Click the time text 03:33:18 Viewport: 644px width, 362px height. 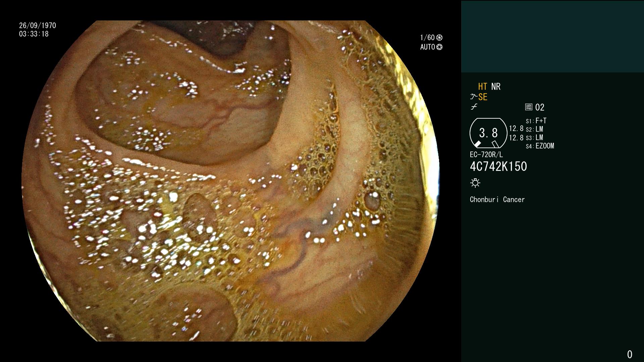(34, 34)
